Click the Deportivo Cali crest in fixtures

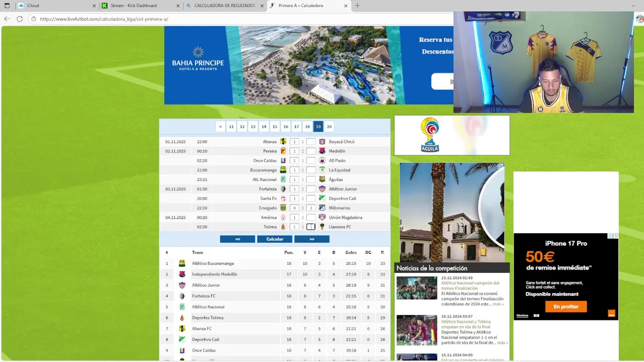point(322,199)
